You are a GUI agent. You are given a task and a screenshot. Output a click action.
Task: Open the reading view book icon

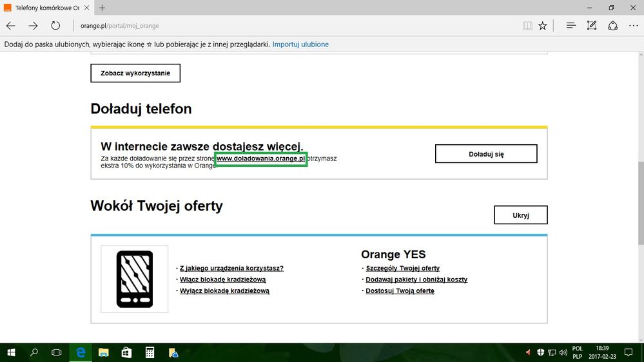(x=527, y=26)
